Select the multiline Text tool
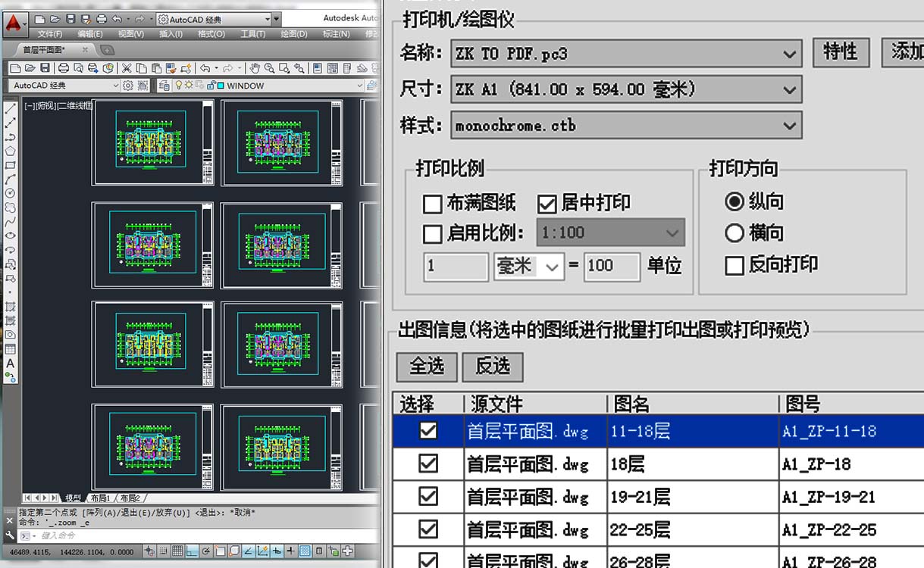The height and width of the screenshot is (568, 924). point(11,364)
